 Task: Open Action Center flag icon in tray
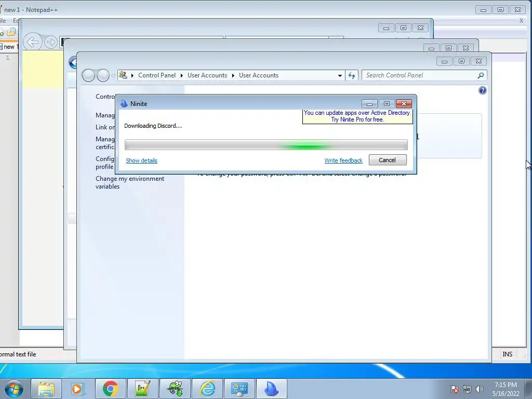point(455,389)
